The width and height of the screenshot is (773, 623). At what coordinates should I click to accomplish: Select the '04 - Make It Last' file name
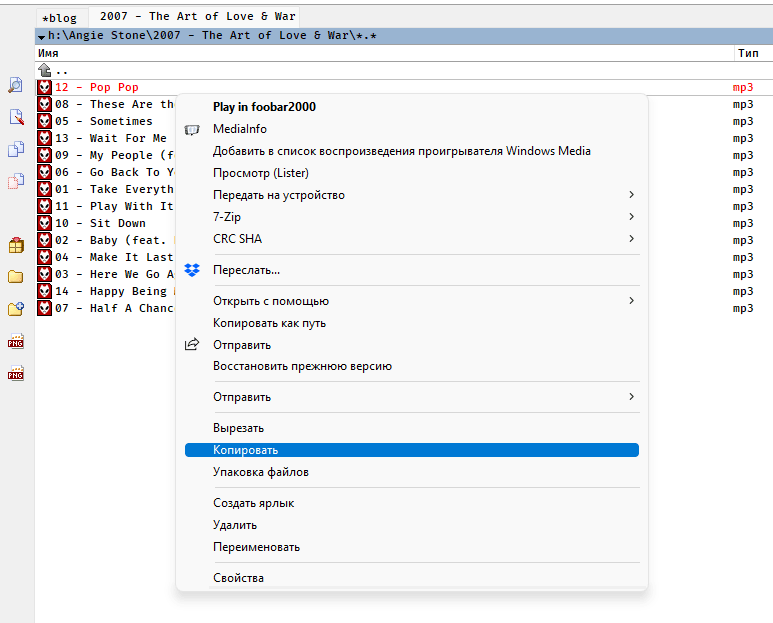[x=114, y=257]
